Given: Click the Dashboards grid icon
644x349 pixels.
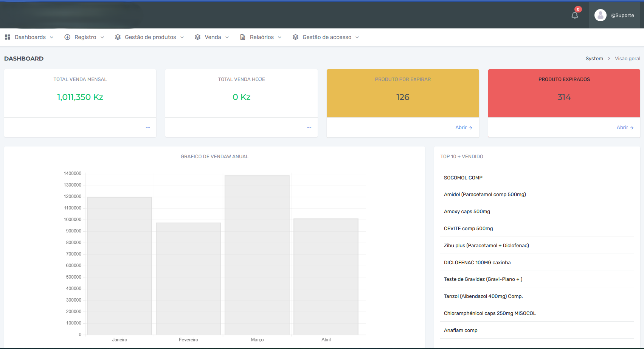Looking at the screenshot, I should point(8,37).
